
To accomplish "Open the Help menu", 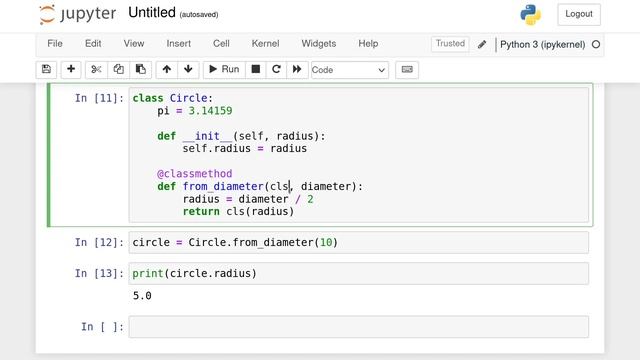I will pyautogui.click(x=368, y=44).
